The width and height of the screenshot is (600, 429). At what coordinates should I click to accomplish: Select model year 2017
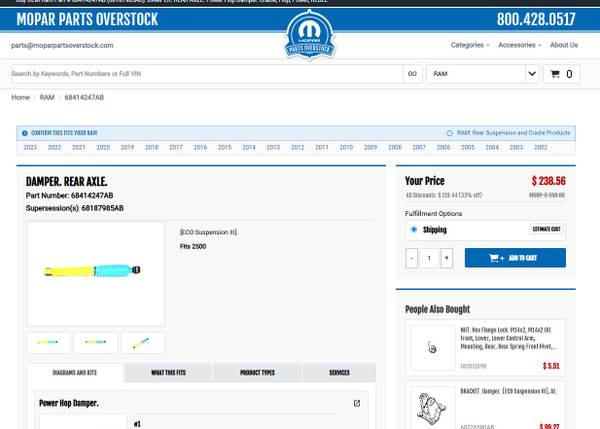coord(176,148)
